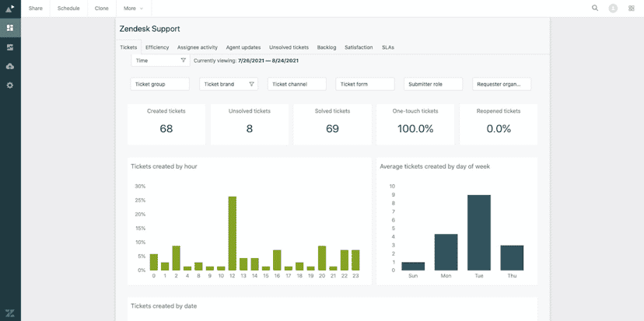Image resolution: width=644 pixels, height=321 pixels.
Task: Open the user profile avatar
Action: (613, 9)
